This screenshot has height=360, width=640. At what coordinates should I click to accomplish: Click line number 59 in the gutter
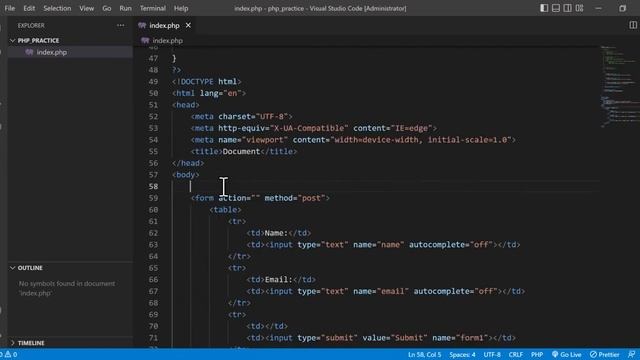(x=153, y=198)
